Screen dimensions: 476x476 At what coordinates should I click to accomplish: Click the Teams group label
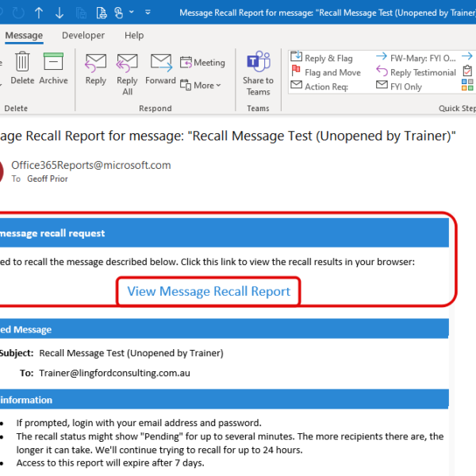point(258,109)
